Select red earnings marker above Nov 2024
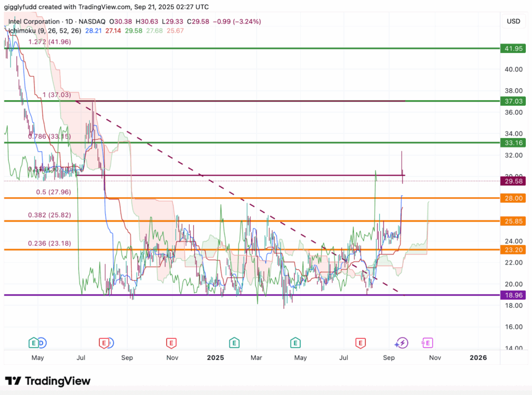532x395 pixels. pos(170,343)
